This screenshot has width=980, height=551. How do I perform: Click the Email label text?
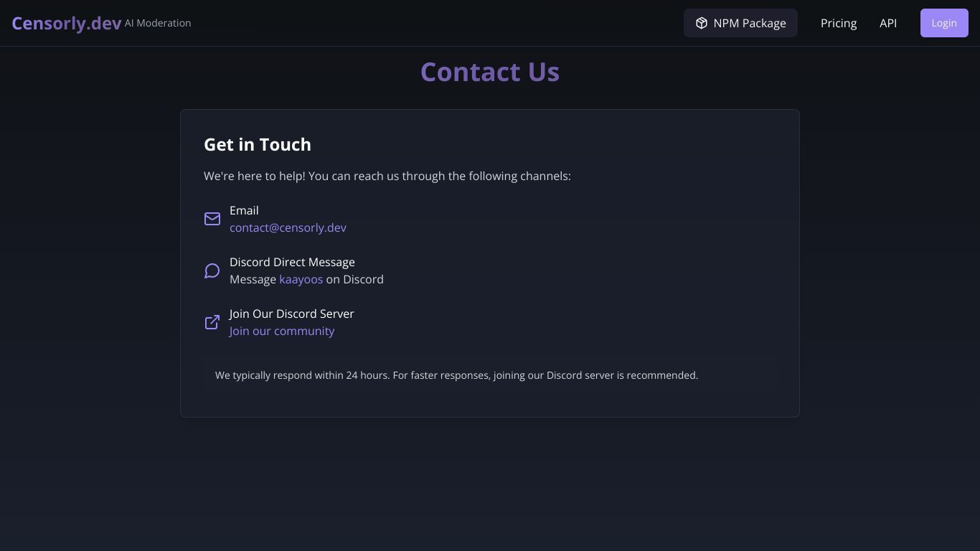pyautogui.click(x=244, y=210)
